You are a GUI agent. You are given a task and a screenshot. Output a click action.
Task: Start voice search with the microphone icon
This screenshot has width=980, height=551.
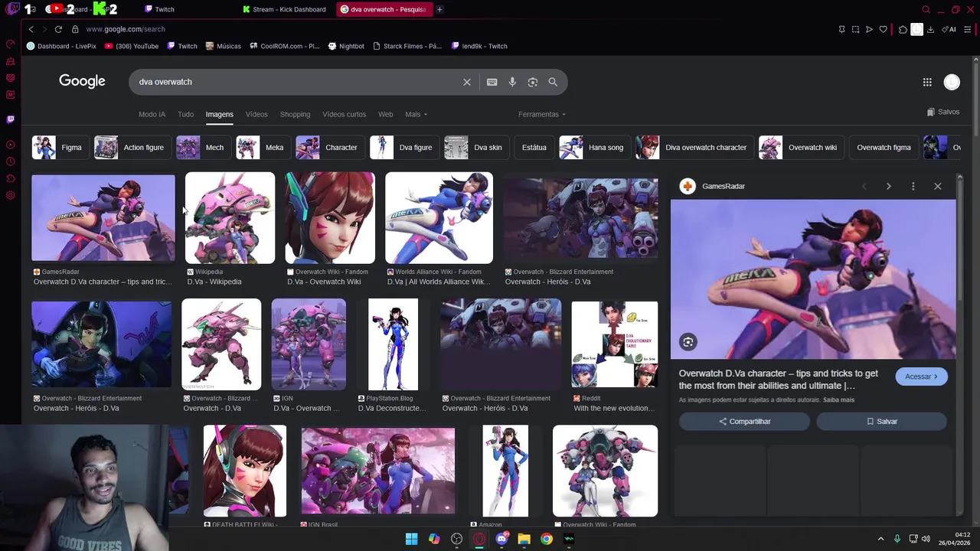[512, 82]
